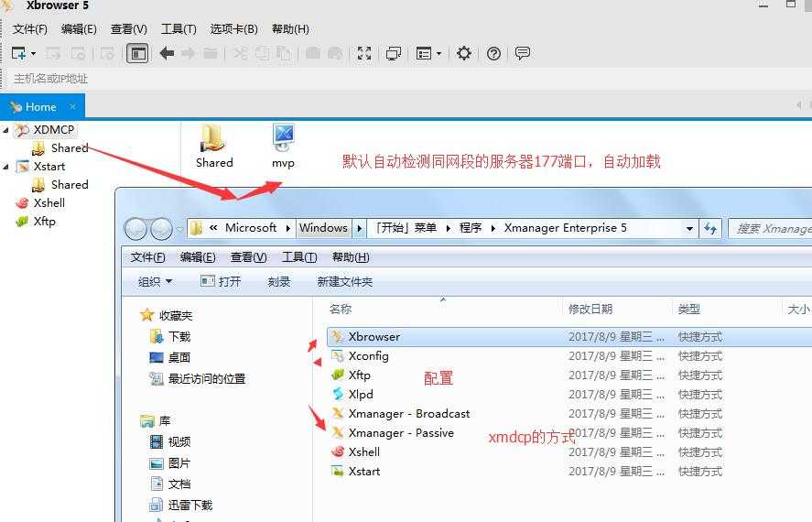The image size is (812, 522).
Task: Click the host name or IP address field
Action: point(406,79)
